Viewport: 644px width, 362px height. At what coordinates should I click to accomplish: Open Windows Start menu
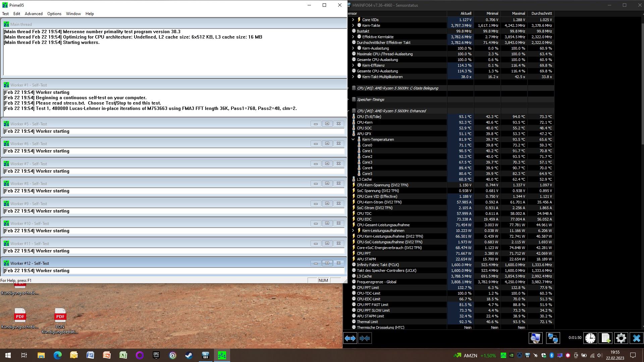[8, 355]
